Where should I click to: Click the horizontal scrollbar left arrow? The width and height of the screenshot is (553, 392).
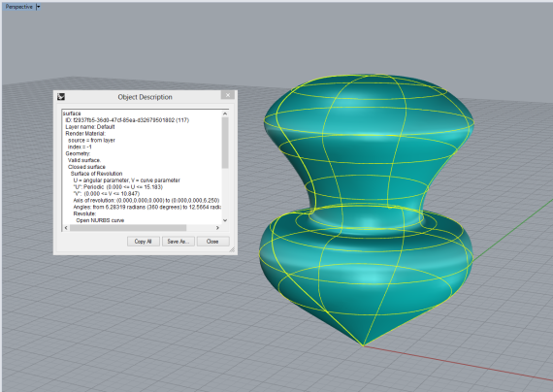click(x=66, y=228)
